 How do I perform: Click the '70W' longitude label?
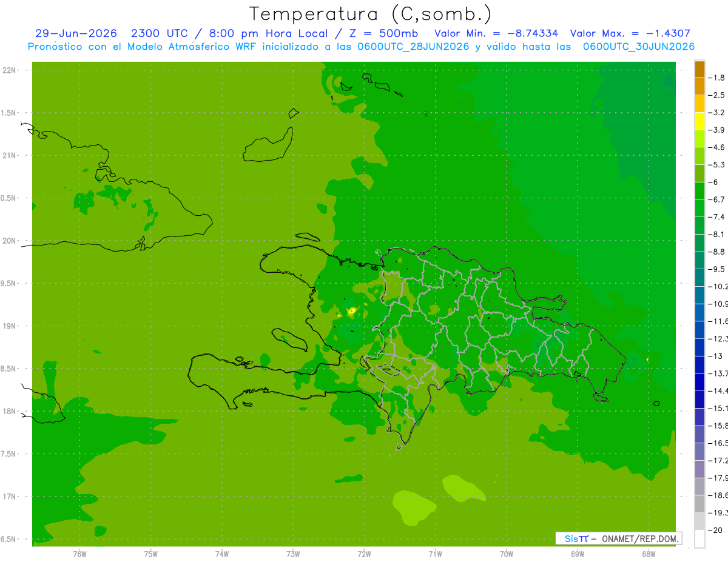(x=506, y=554)
